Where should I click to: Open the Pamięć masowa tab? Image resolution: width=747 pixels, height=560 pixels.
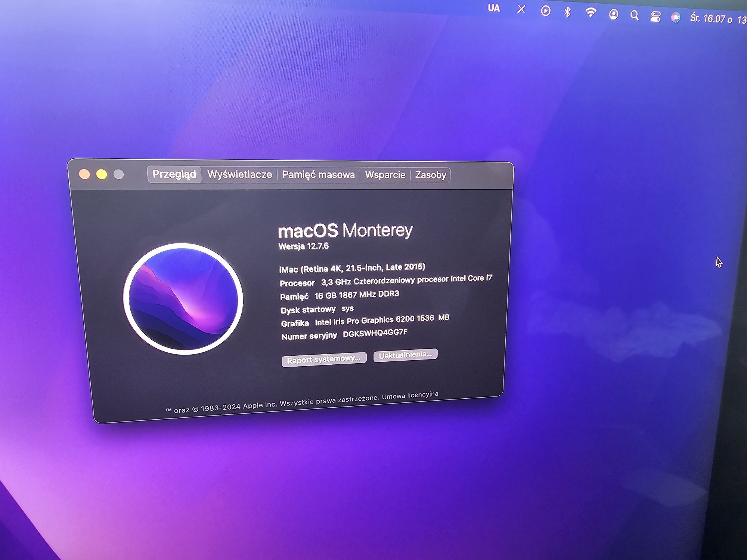tap(318, 175)
